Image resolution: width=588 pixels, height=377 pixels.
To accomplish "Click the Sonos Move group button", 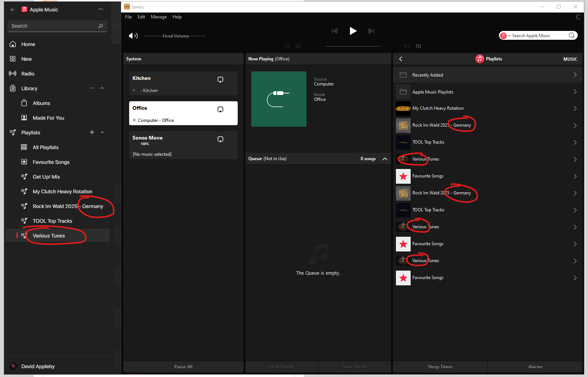I will [220, 139].
